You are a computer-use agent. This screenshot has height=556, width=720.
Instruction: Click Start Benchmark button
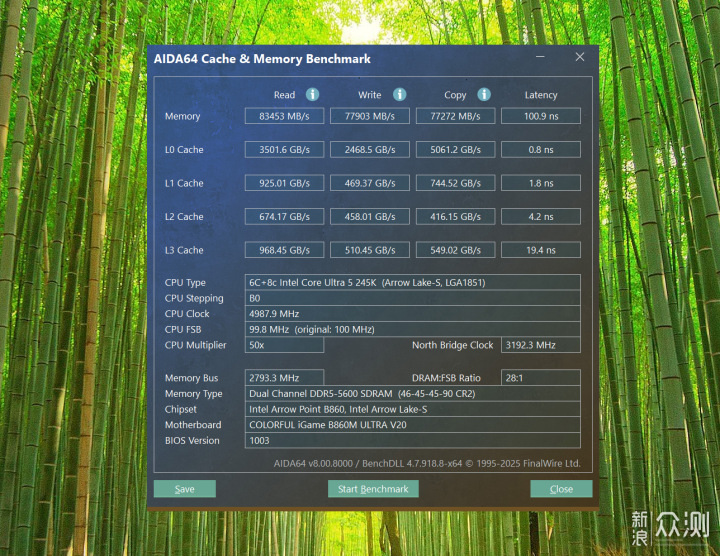(373, 489)
